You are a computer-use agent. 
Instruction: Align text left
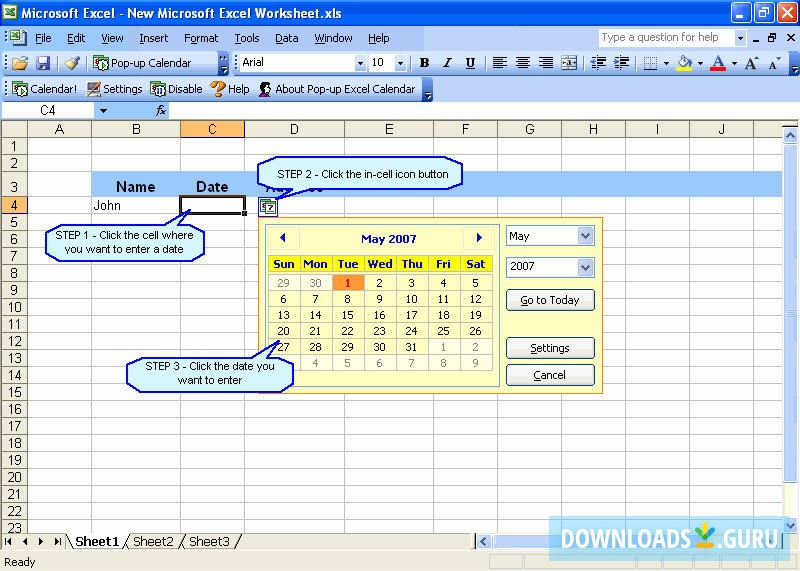499,63
